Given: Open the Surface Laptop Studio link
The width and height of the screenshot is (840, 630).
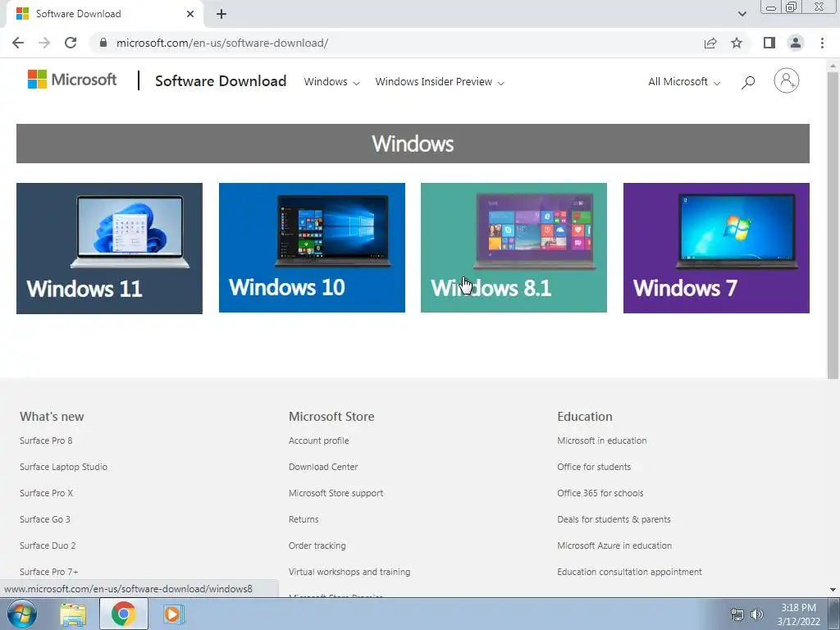Looking at the screenshot, I should [x=64, y=467].
